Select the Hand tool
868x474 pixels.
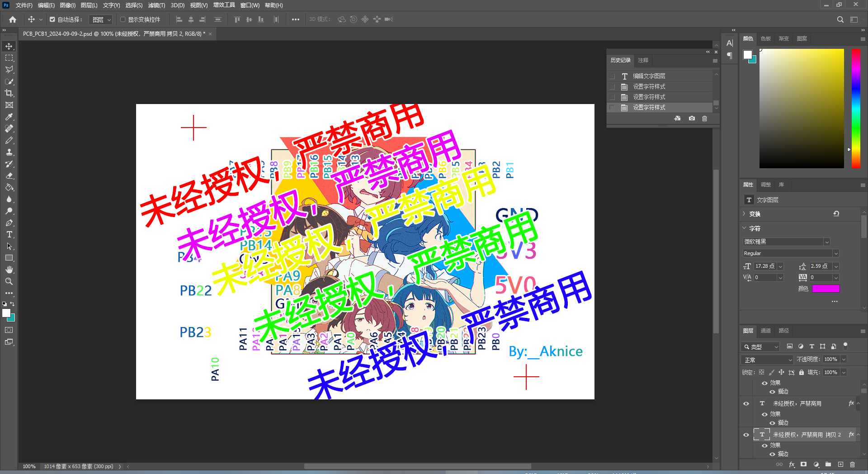(x=9, y=270)
